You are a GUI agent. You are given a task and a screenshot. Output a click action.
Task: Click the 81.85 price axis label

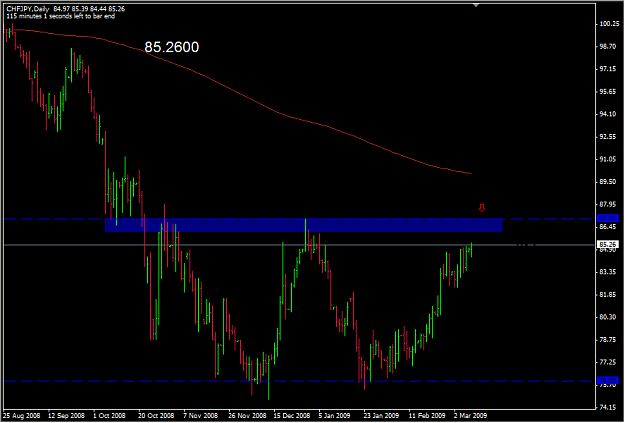tap(608, 295)
